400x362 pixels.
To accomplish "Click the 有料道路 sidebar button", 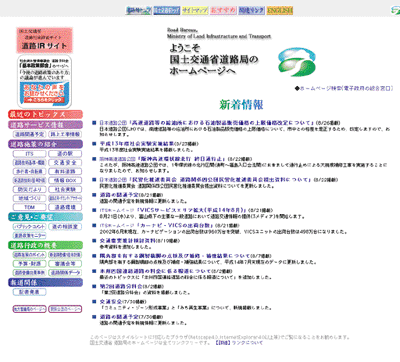I will click(65, 171).
